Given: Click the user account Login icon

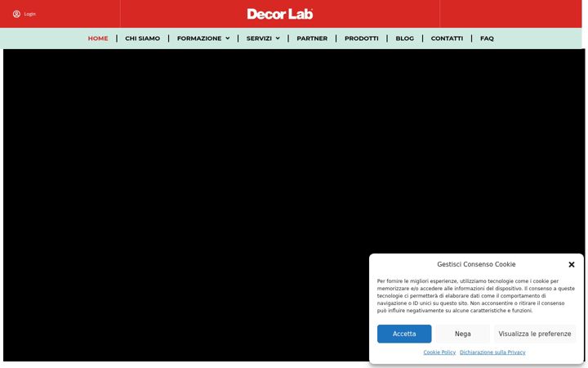Looking at the screenshot, I should click(x=16, y=14).
